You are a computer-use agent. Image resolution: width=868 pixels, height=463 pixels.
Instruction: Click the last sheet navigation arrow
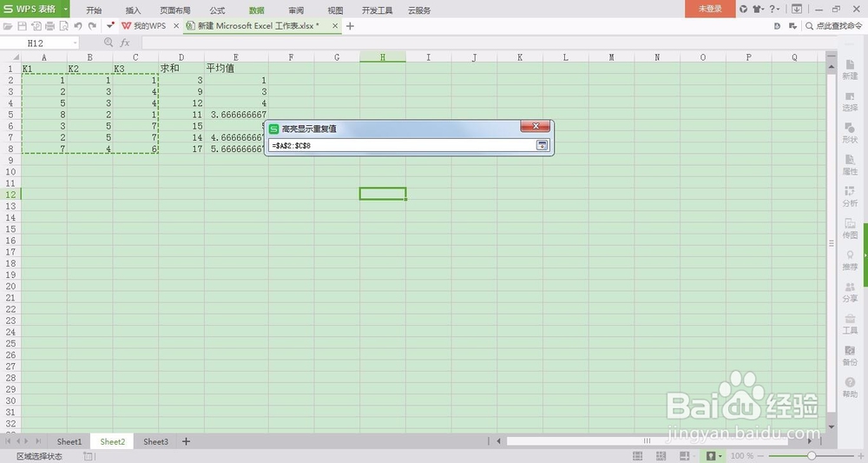(x=38, y=440)
